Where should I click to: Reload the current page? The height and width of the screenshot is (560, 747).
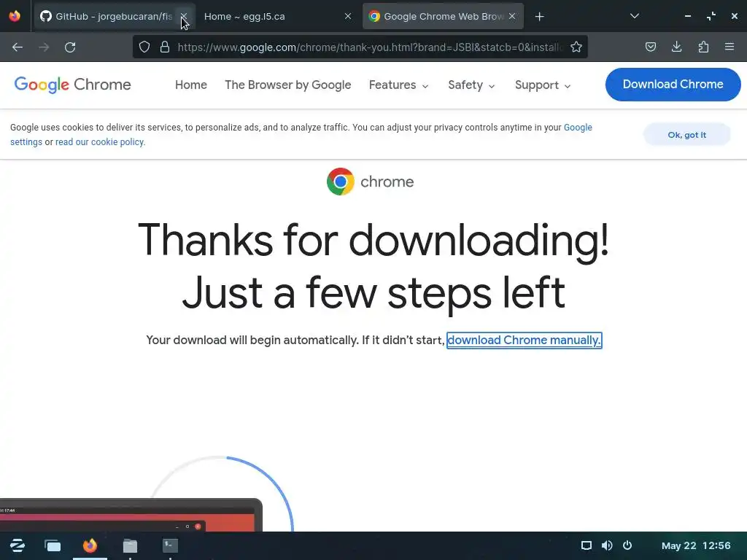coord(70,47)
